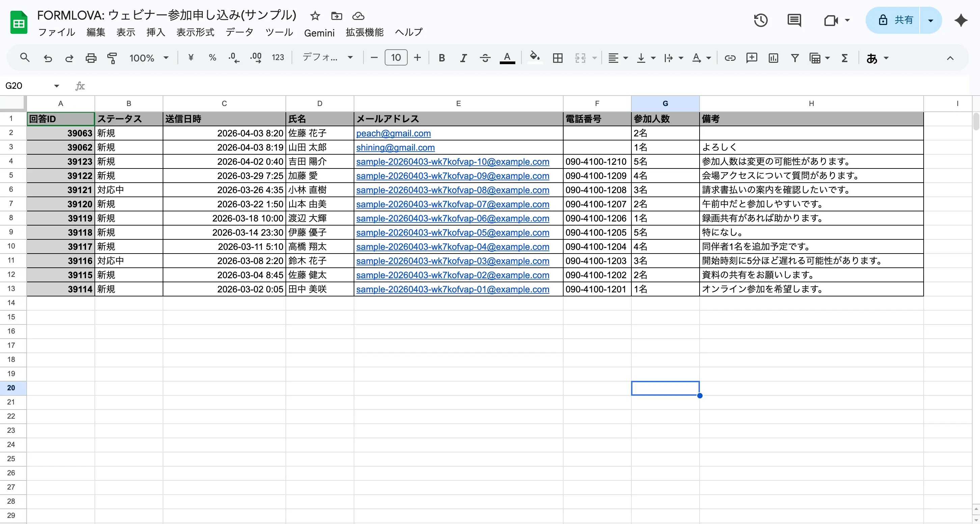Screen dimensions: 980x524
Task: Apply currency format with yen icon
Action: click(191, 57)
